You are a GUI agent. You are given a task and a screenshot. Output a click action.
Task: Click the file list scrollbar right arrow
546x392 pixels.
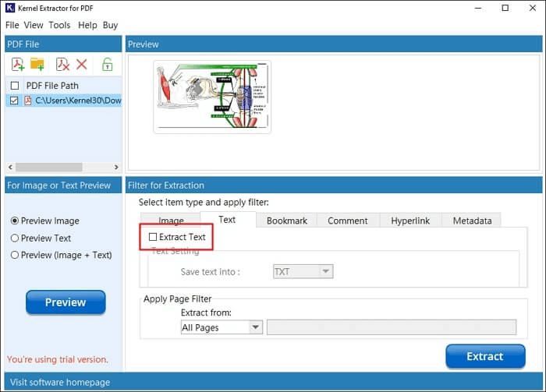116,168
